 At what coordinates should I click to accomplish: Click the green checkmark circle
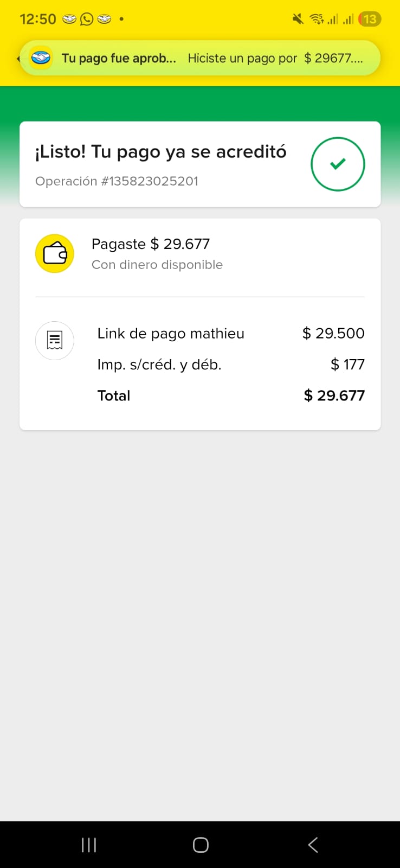[x=338, y=164]
